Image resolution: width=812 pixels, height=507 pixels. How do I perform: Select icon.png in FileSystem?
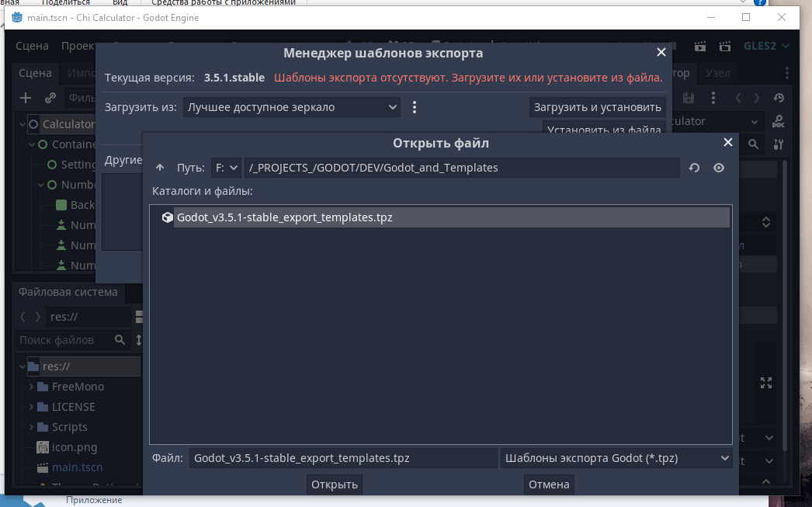point(74,447)
